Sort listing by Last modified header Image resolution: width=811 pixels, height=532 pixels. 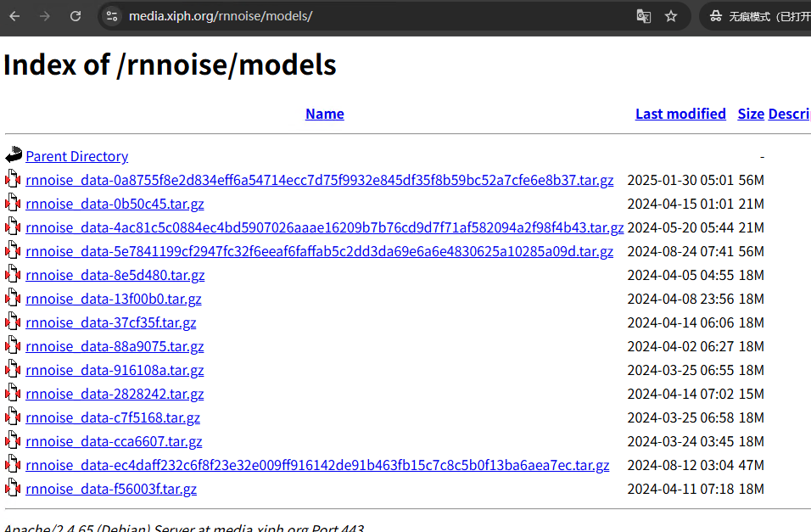[680, 114]
